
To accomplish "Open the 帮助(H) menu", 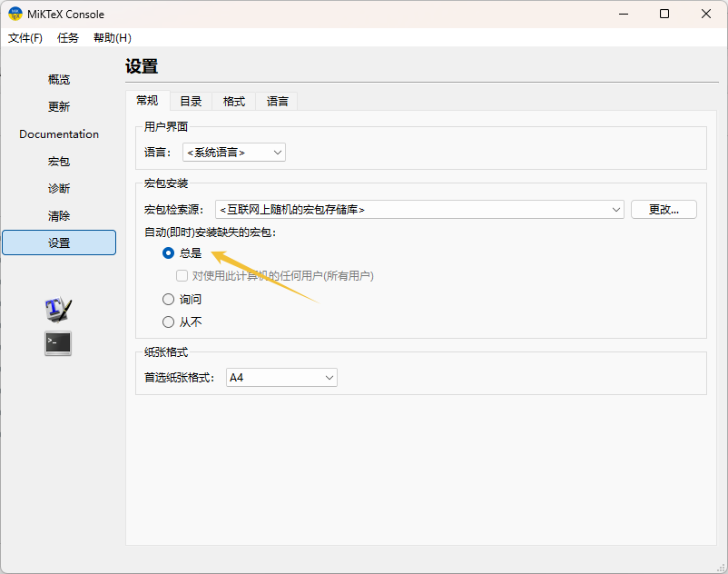I will point(113,38).
